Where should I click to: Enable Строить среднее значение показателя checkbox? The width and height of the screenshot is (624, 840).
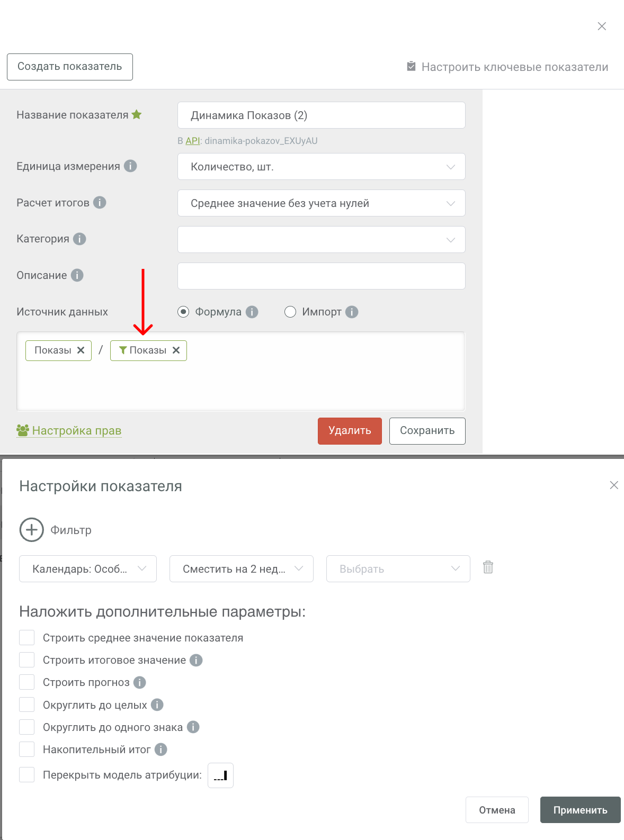tap(27, 638)
